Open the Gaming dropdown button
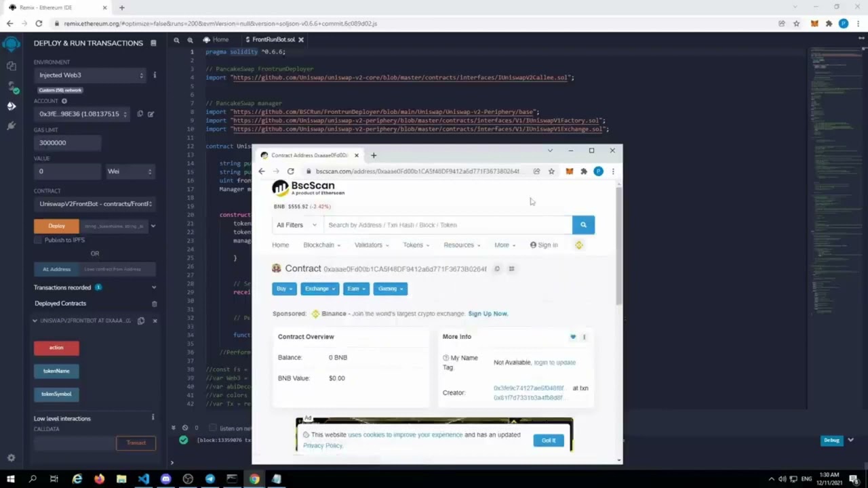The width and height of the screenshot is (868, 488). coord(390,289)
